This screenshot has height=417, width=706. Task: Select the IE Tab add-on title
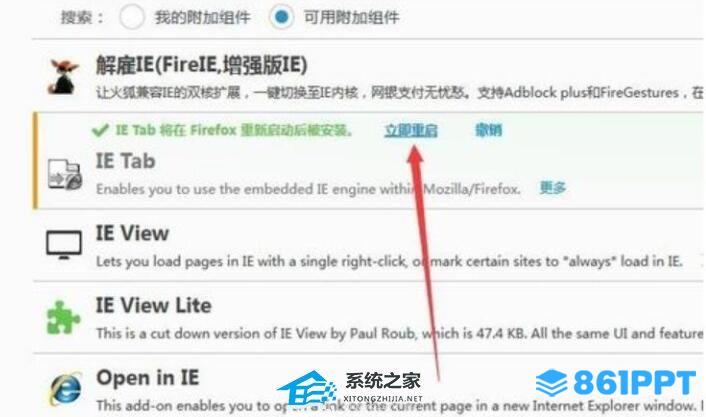tap(126, 161)
